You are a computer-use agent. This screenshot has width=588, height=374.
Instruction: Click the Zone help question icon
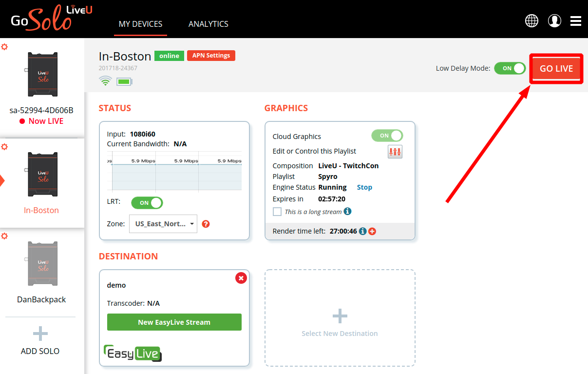(206, 224)
